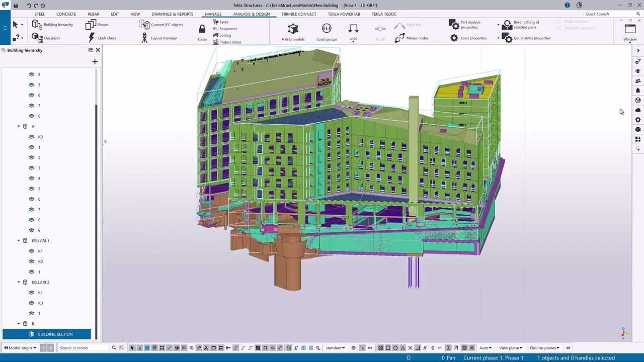Open the undo history clock icon
644x362 pixels.
pos(43,5)
